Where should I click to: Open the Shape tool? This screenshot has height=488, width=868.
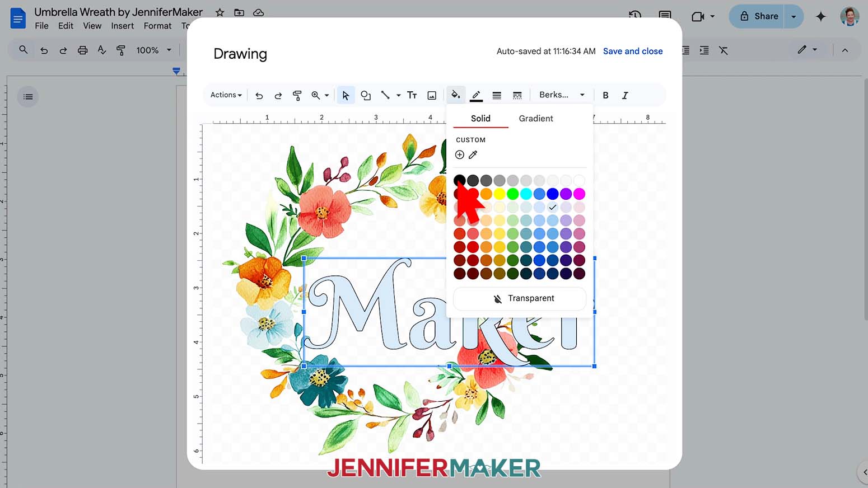tap(366, 96)
